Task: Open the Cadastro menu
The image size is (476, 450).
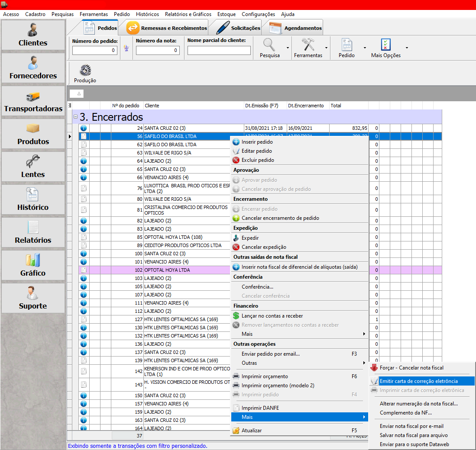Action: pyautogui.click(x=35, y=14)
